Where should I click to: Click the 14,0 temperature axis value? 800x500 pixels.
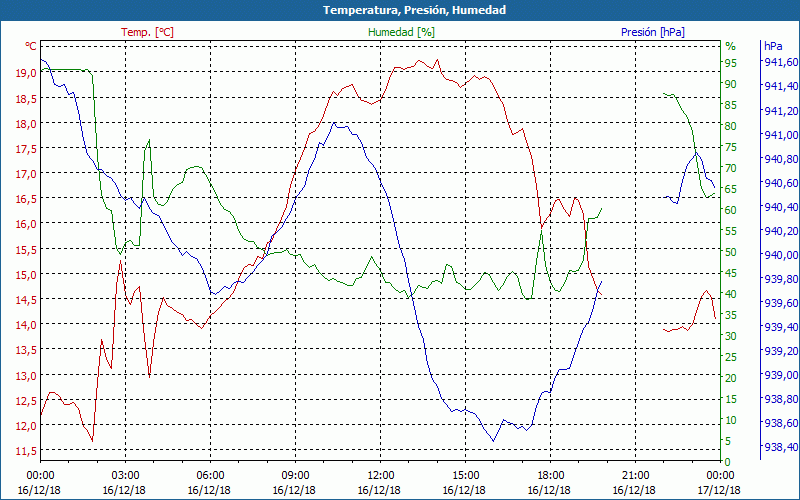(27, 325)
